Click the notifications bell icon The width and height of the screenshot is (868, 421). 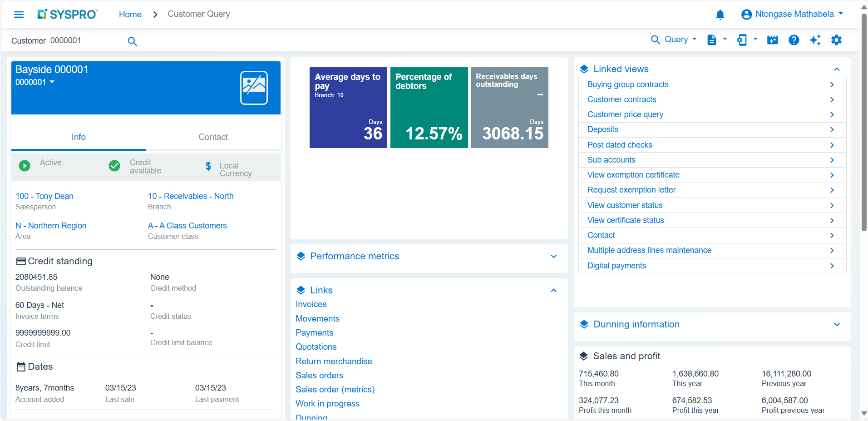coord(720,15)
